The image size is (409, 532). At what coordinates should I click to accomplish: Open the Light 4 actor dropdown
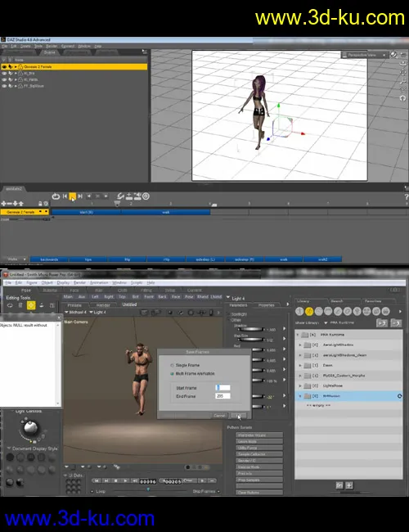(x=98, y=312)
